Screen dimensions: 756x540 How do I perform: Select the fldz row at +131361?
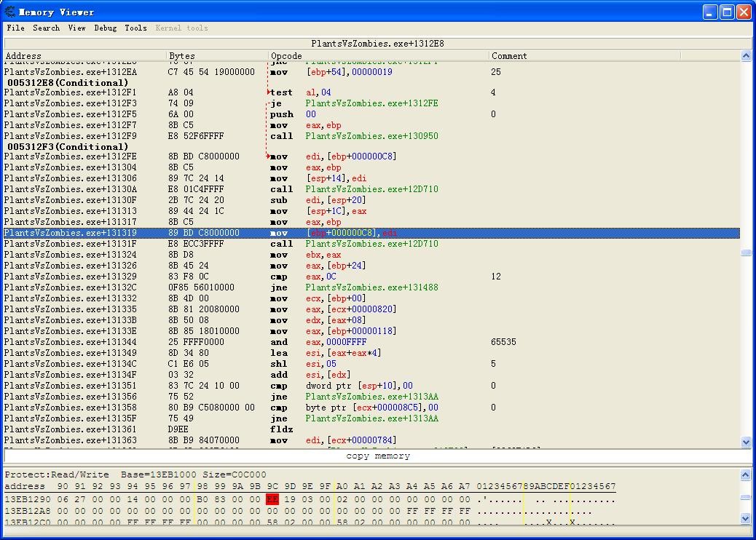(371, 429)
